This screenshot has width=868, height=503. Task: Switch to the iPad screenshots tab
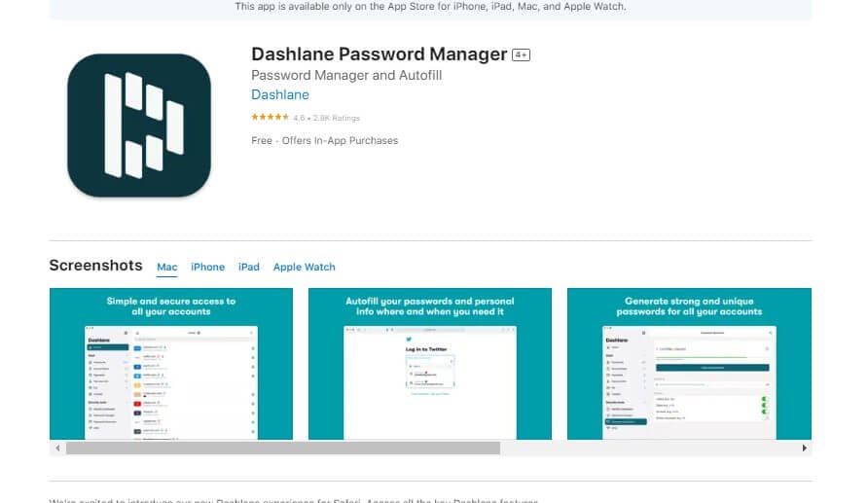point(248,267)
